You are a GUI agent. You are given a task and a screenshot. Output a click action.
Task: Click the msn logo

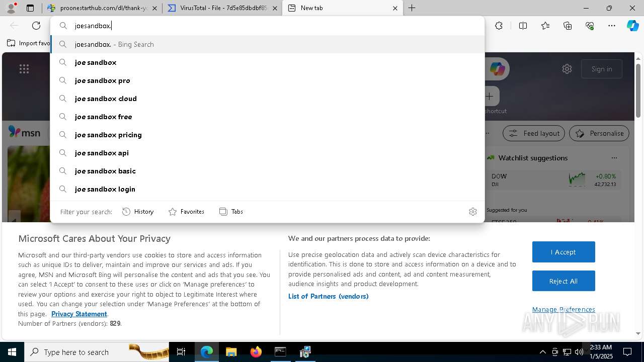24,132
